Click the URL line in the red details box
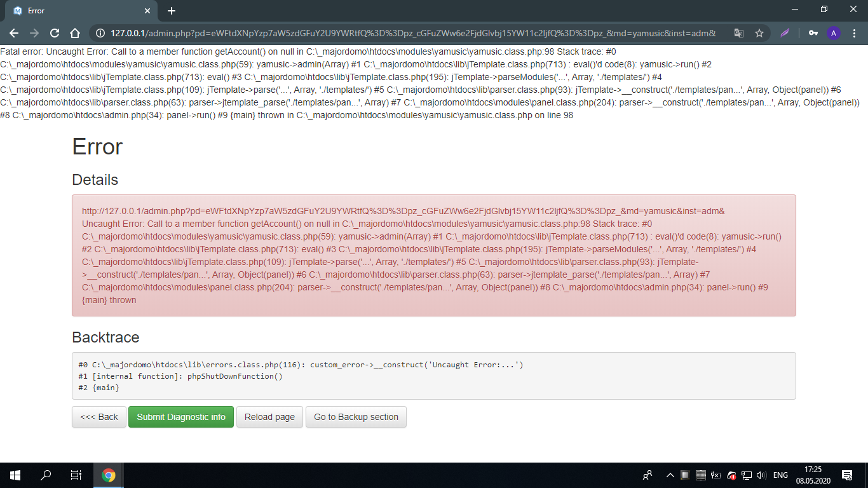Viewport: 868px width, 488px height. pyautogui.click(x=403, y=211)
